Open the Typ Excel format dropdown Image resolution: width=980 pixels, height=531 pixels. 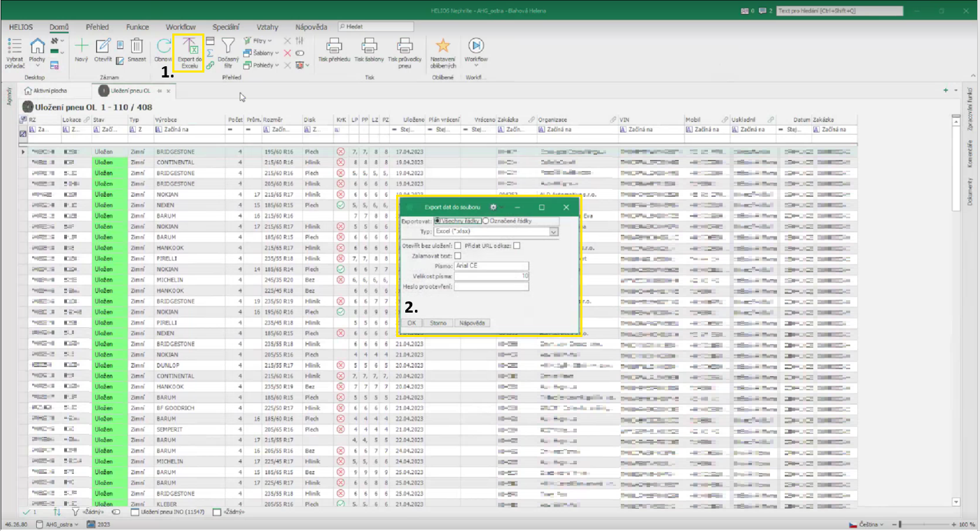[554, 232]
